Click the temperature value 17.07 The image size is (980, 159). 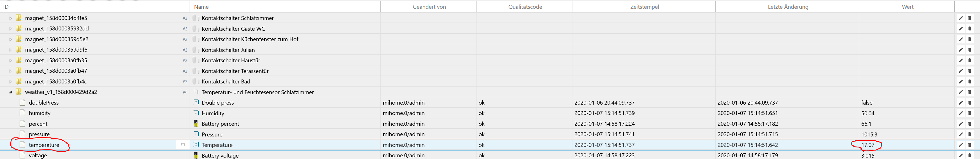[x=868, y=145]
